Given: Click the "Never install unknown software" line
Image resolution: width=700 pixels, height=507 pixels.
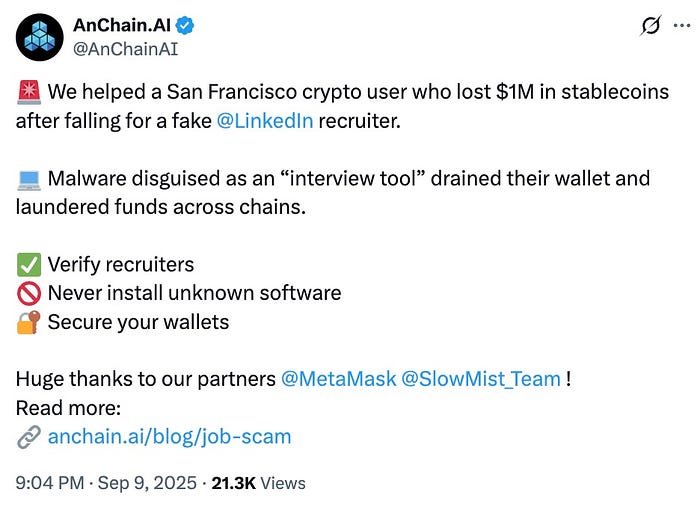Looking at the screenshot, I should (x=194, y=294).
